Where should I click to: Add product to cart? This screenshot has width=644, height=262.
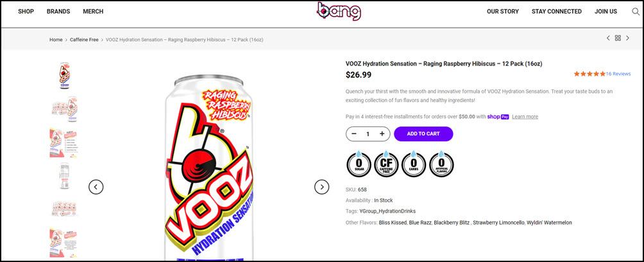pyautogui.click(x=423, y=134)
